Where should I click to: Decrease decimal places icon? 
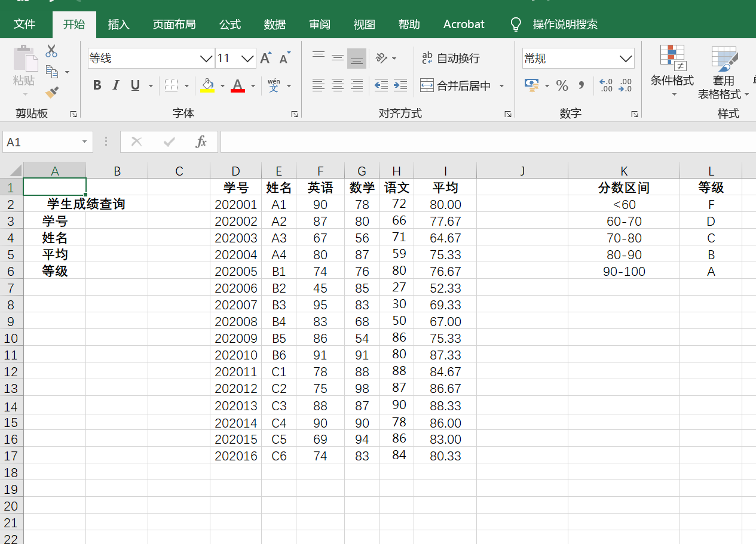[x=625, y=85]
